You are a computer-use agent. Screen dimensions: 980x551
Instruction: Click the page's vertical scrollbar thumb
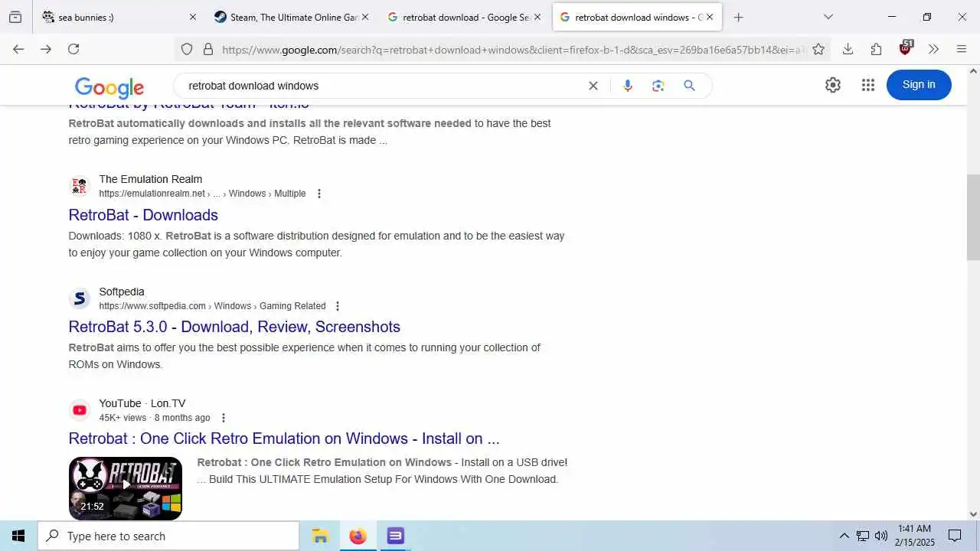(x=973, y=217)
